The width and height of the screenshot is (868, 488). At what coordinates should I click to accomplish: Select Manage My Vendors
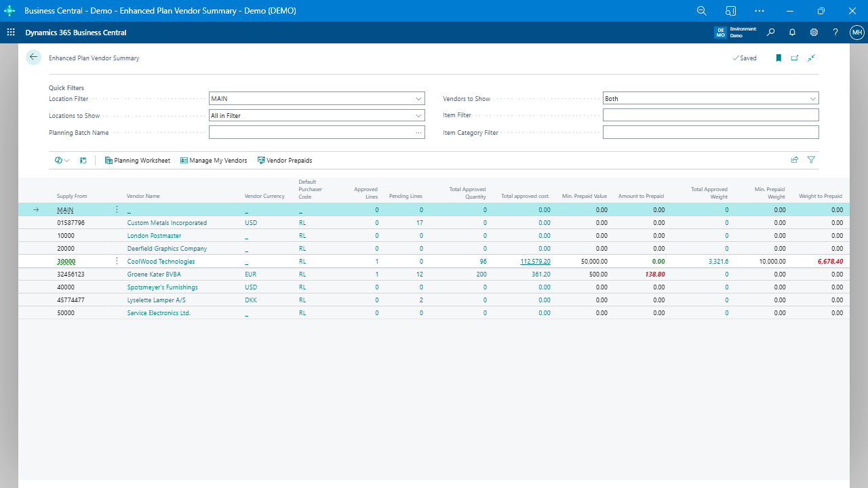[214, 160]
